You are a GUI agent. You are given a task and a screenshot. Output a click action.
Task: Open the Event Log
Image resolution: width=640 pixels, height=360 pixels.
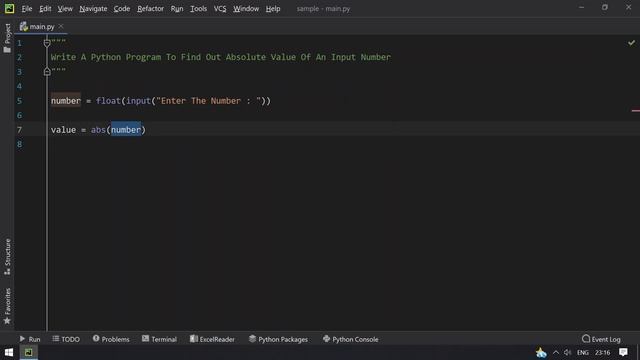(601, 339)
